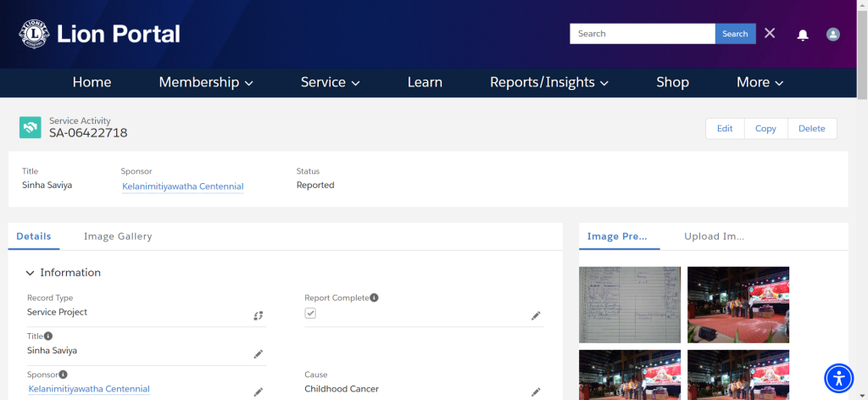Click the Status value Reported
Image resolution: width=868 pixels, height=400 pixels.
[x=315, y=185]
